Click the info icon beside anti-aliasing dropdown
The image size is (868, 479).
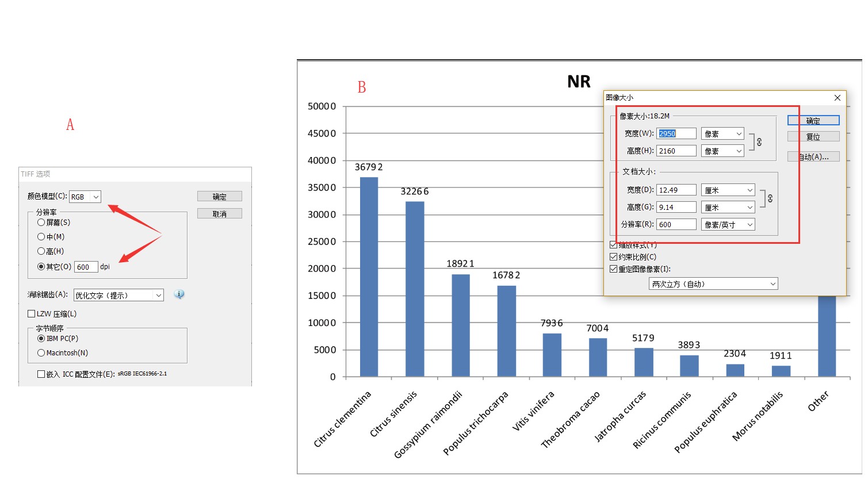179,294
